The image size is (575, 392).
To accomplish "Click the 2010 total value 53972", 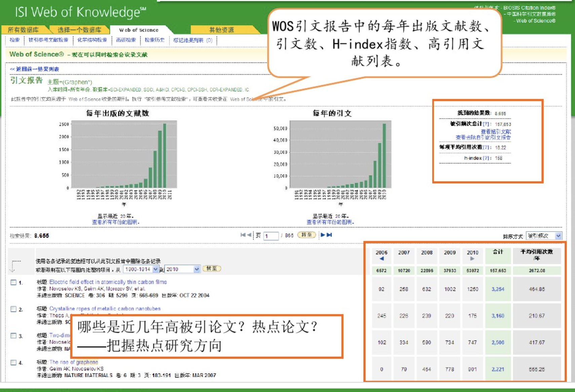I will click(x=472, y=271).
